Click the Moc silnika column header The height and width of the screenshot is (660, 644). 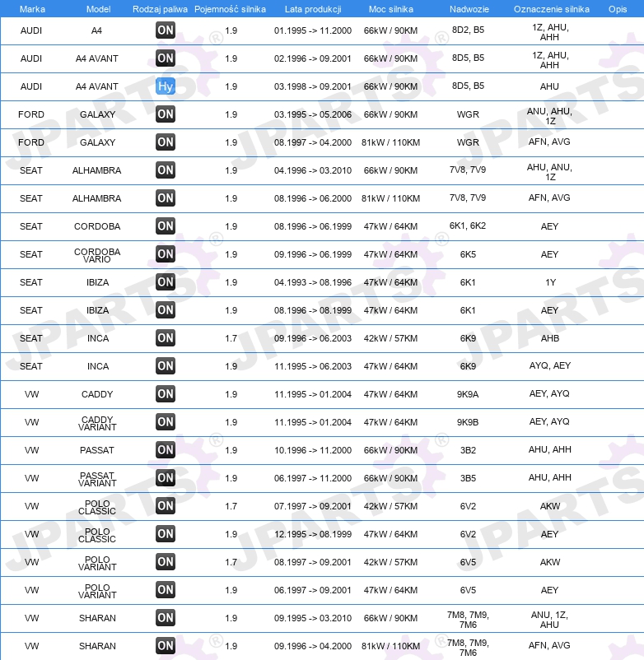391,9
